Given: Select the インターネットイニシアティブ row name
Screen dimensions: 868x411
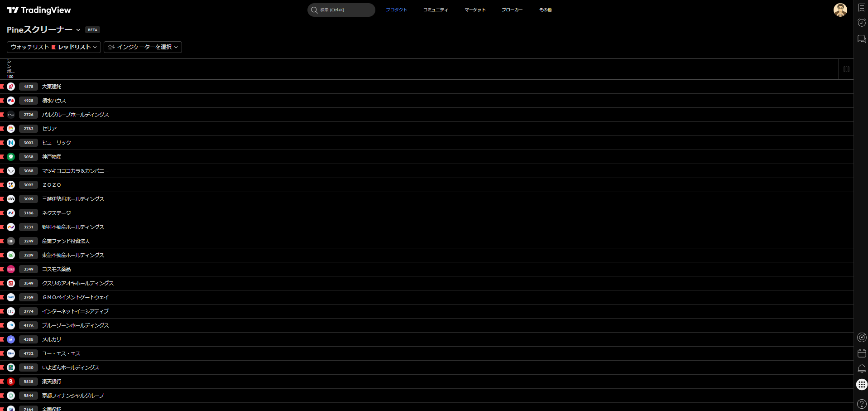Looking at the screenshot, I should click(x=76, y=311).
